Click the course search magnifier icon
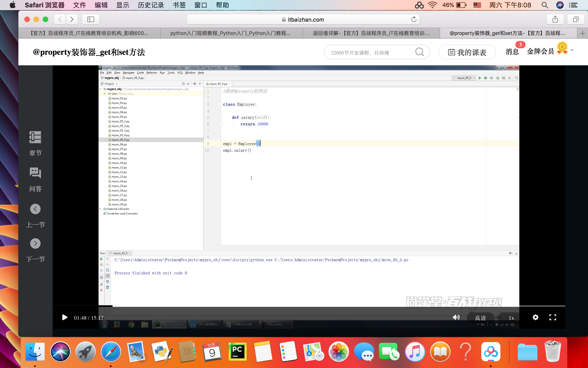The height and width of the screenshot is (368, 588). [419, 52]
